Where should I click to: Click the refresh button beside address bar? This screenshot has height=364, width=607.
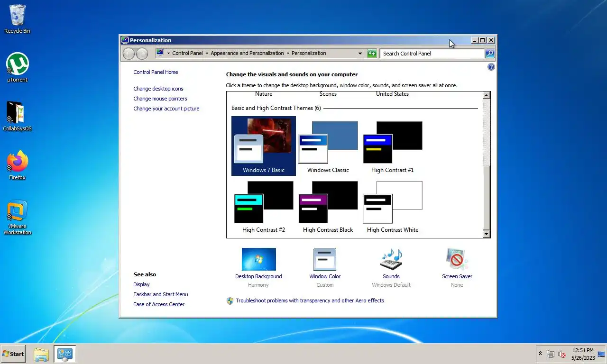pyautogui.click(x=372, y=54)
